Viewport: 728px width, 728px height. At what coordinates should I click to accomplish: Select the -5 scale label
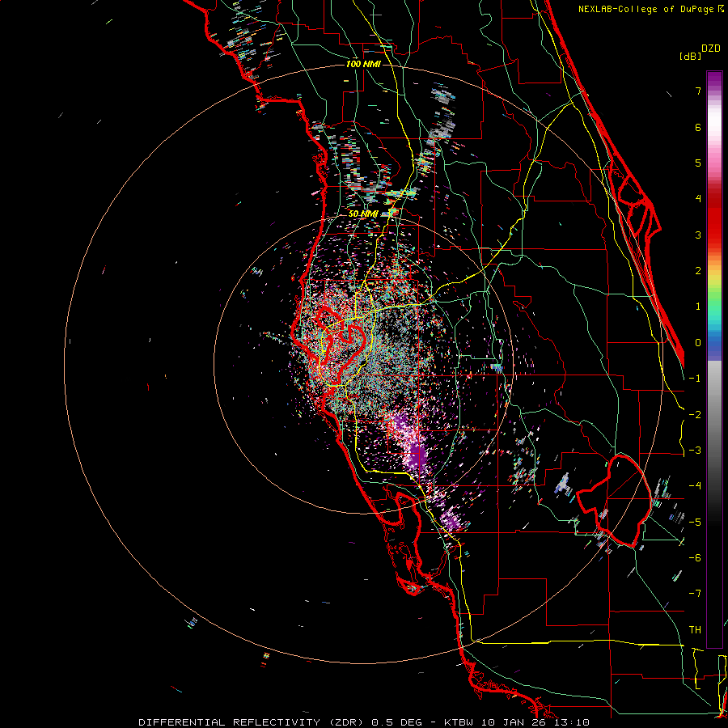pyautogui.click(x=695, y=522)
